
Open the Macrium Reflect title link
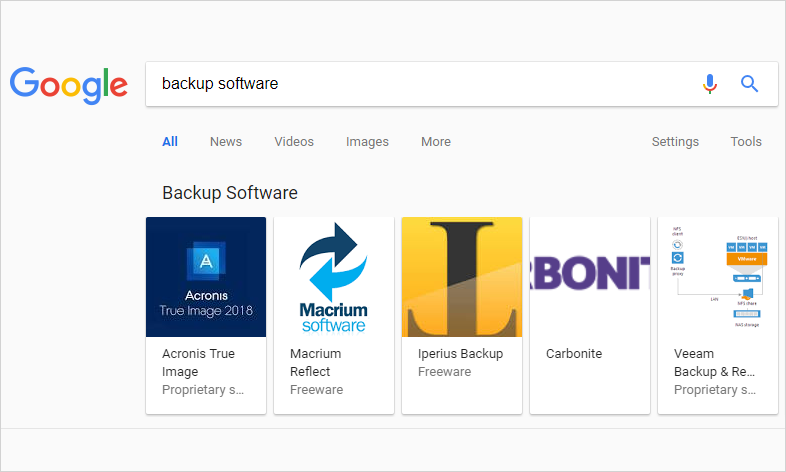[x=315, y=363]
